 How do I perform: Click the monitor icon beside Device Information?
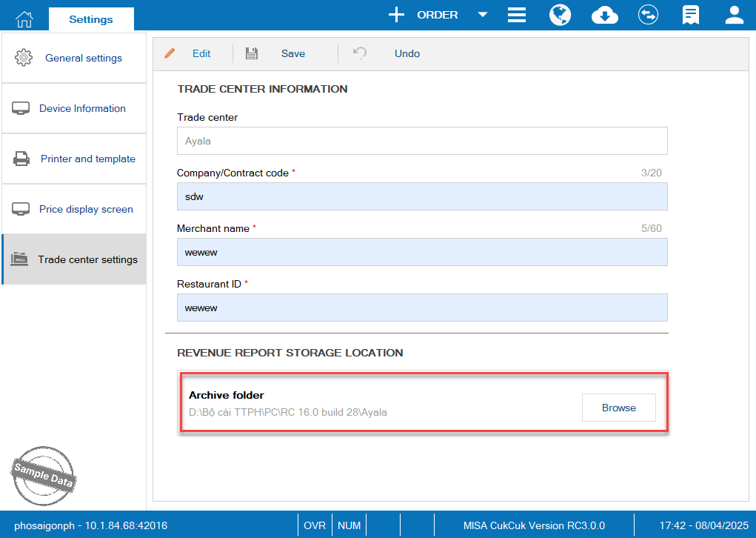pos(21,108)
